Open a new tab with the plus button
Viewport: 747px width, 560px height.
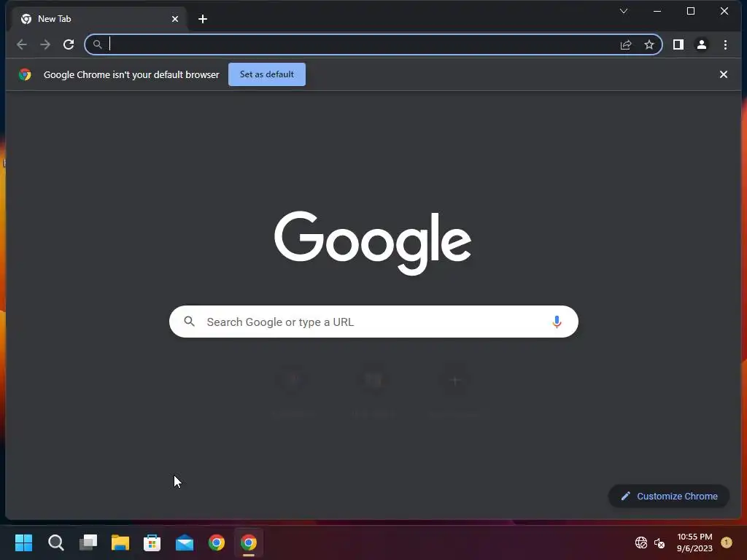(x=203, y=19)
